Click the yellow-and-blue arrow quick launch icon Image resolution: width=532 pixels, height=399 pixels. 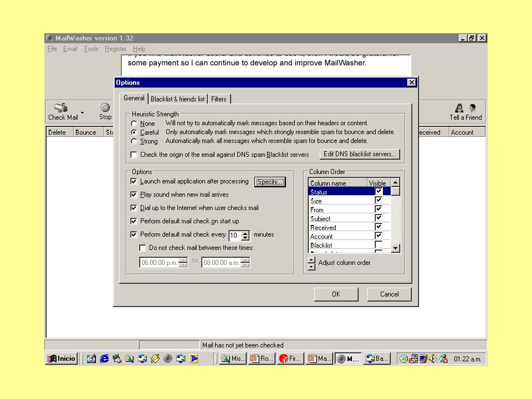tap(194, 359)
